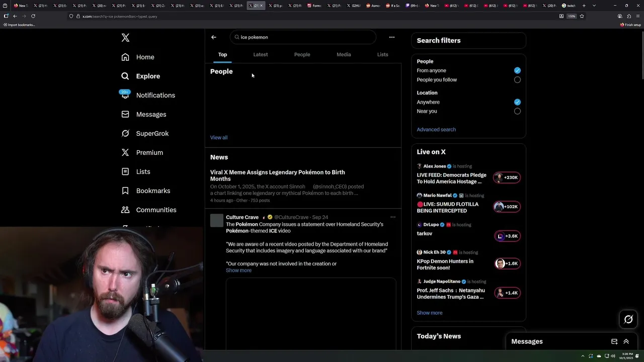This screenshot has height=362, width=644.
Task: Switch to the Latest search tab
Action: 261,54
